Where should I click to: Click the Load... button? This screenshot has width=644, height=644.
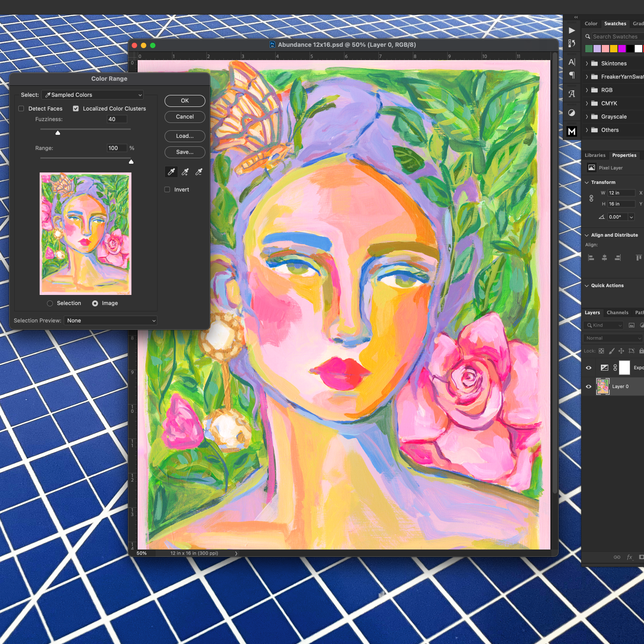coord(185,136)
